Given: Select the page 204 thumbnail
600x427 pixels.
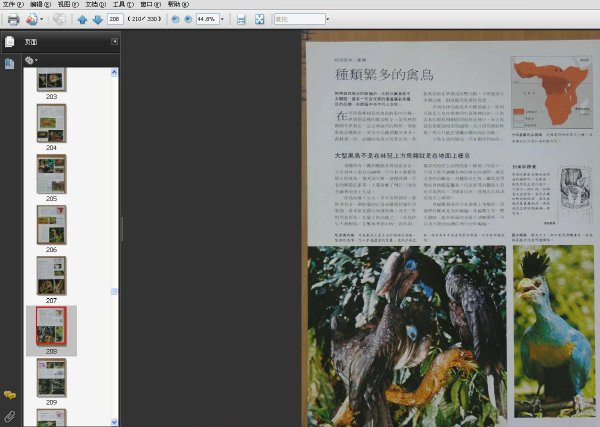Looking at the screenshot, I should pos(51,123).
